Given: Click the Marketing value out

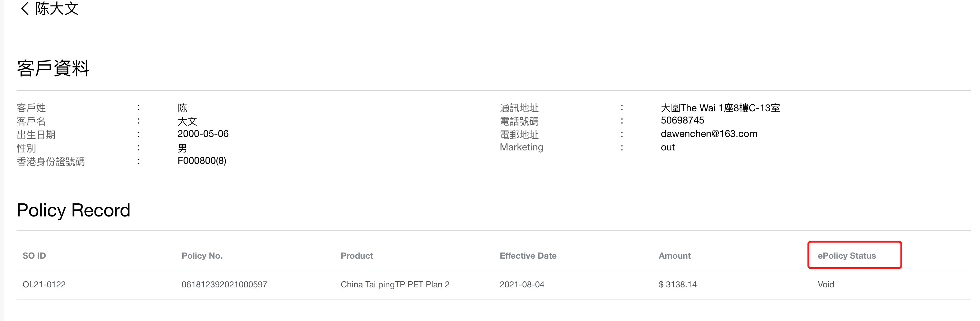Looking at the screenshot, I should tap(668, 147).
